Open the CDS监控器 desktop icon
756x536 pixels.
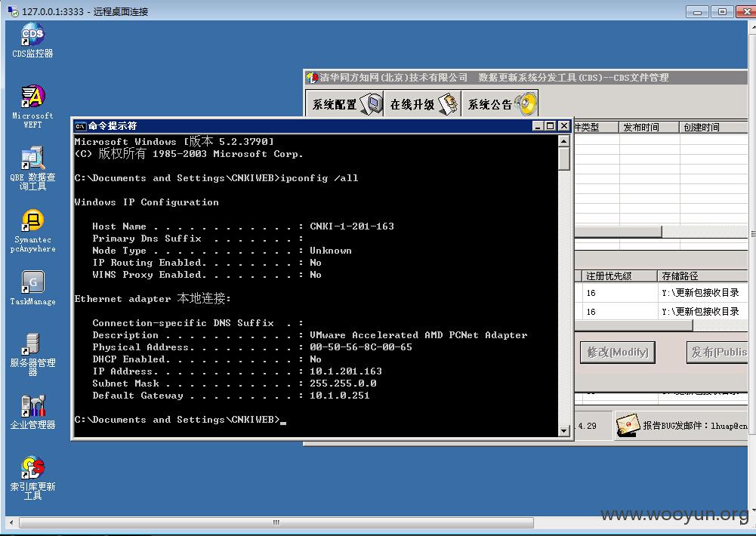coord(32,39)
